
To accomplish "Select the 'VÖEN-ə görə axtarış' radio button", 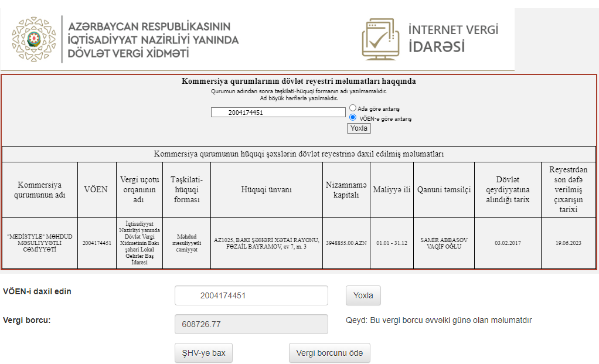I will pos(352,117).
